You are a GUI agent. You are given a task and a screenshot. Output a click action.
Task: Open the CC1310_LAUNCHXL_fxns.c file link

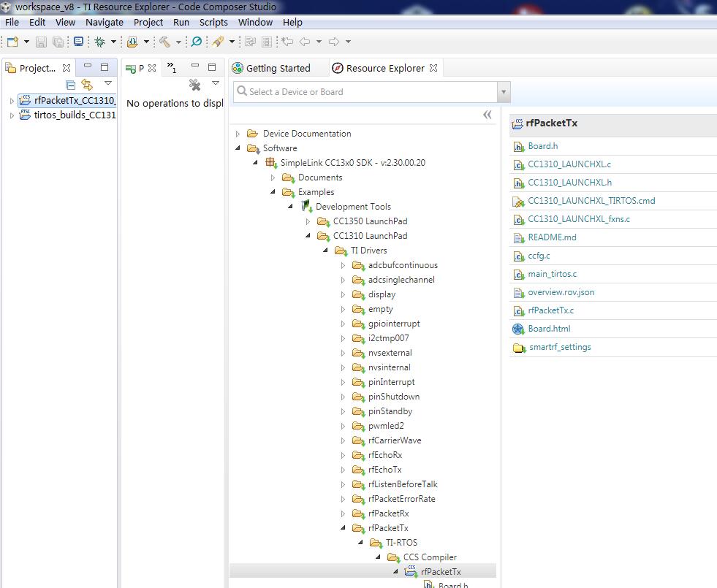578,219
